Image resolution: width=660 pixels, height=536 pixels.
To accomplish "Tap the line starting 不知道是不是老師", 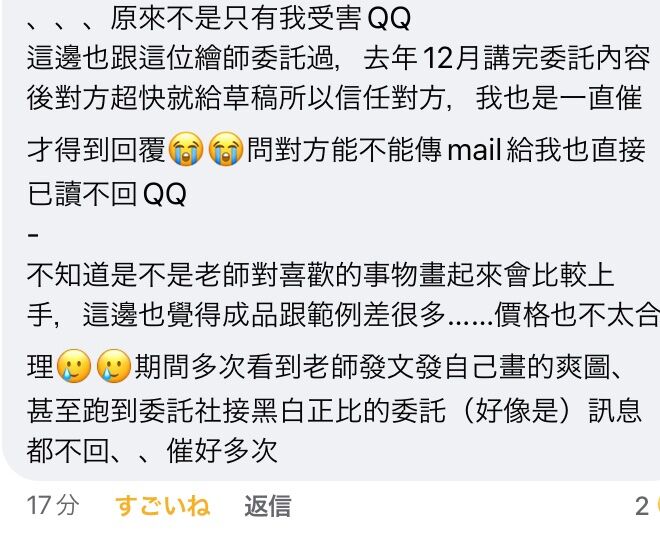I will point(320,275).
